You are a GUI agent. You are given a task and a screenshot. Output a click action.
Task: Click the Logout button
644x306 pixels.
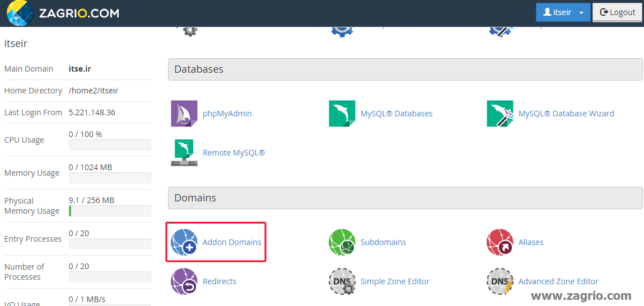[x=617, y=12]
